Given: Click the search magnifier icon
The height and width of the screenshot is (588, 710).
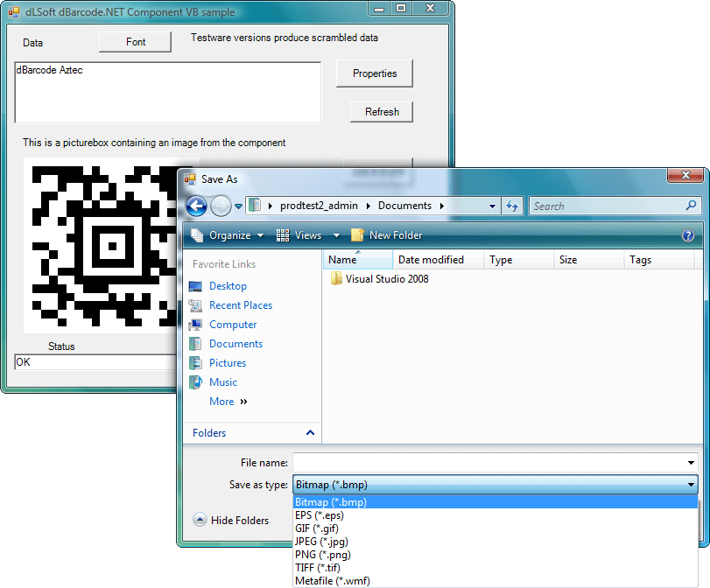Looking at the screenshot, I should tap(691, 206).
